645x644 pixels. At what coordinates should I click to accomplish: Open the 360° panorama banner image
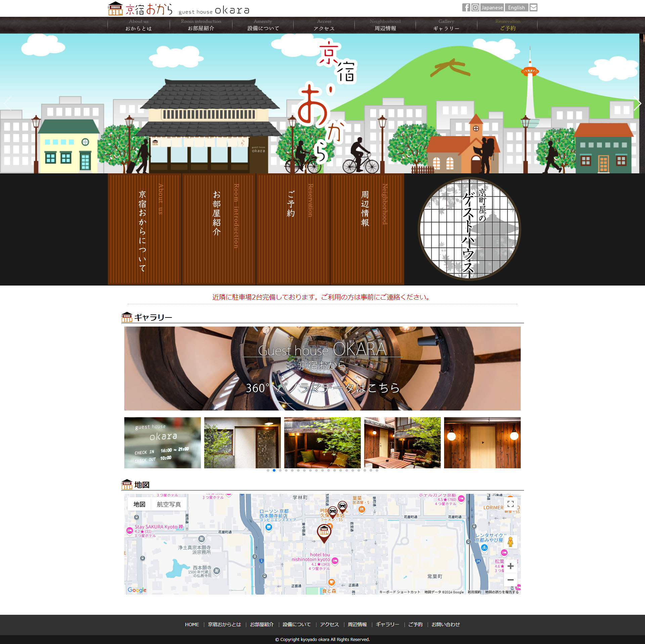click(x=322, y=368)
